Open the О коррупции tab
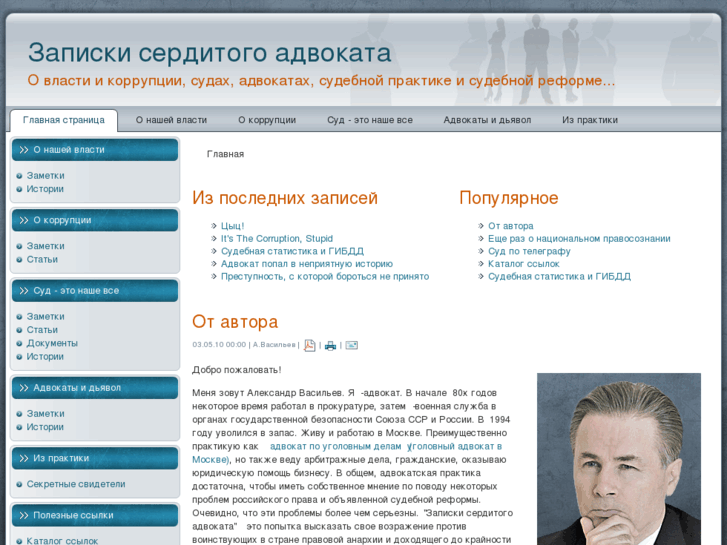The width and height of the screenshot is (727, 545). click(267, 120)
